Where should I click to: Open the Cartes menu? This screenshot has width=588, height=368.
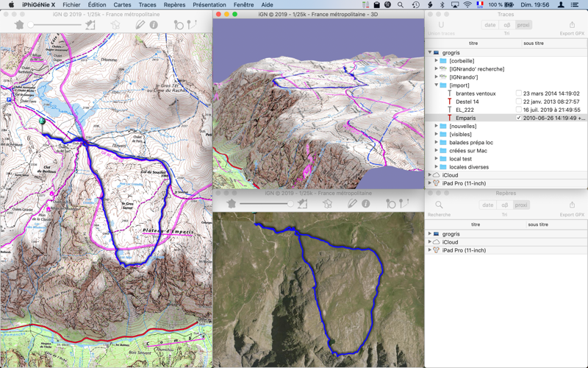click(122, 5)
